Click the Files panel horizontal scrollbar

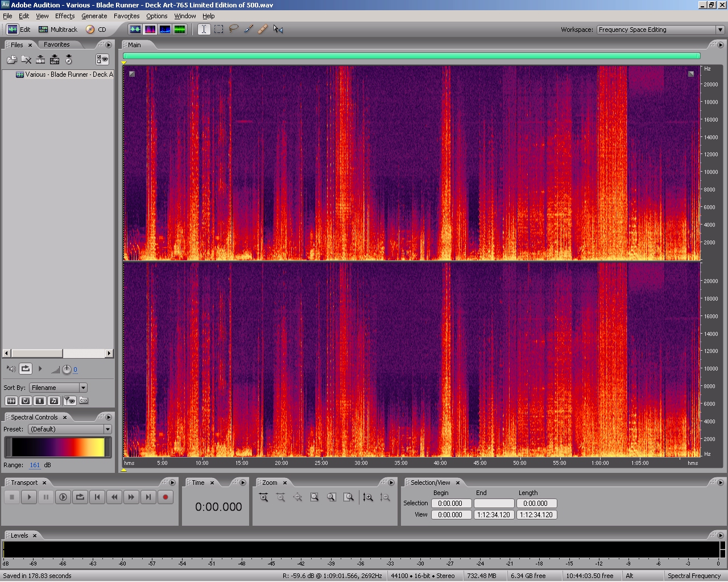[58, 354]
